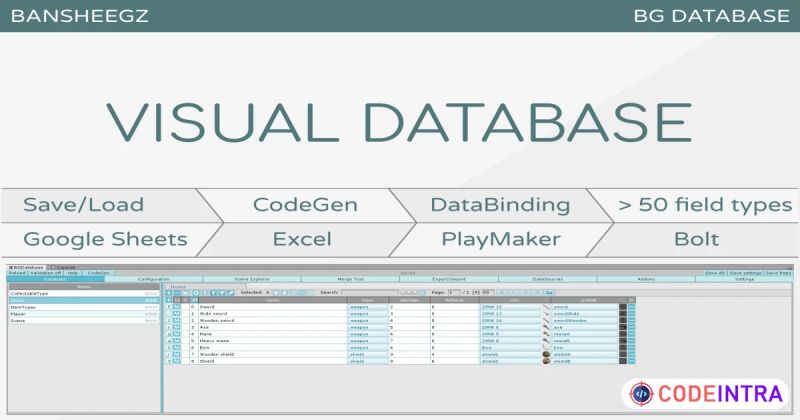The width and height of the screenshot is (800, 420).
Task: Open the Scene Explorer tab
Action: (x=252, y=279)
